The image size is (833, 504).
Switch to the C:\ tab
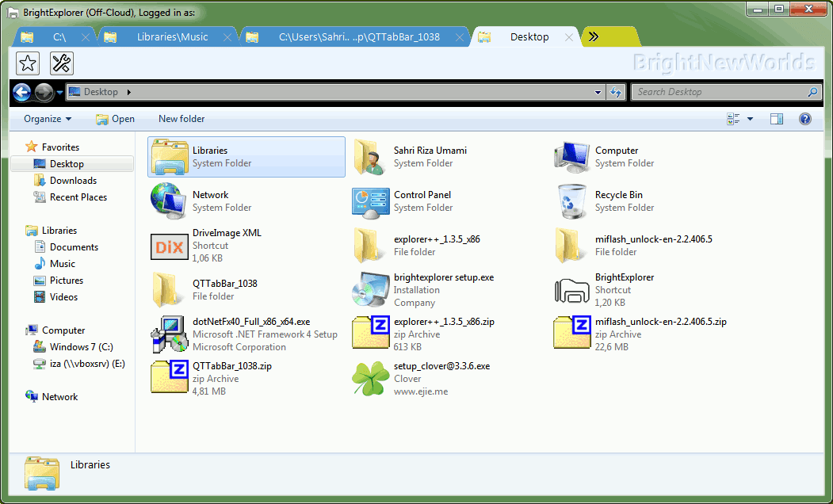point(55,36)
